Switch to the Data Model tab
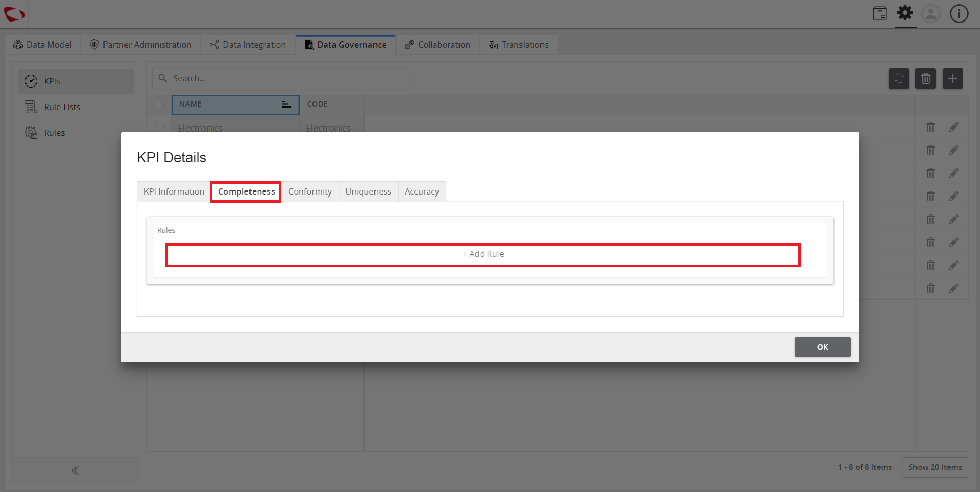This screenshot has width=980, height=492. click(x=43, y=45)
